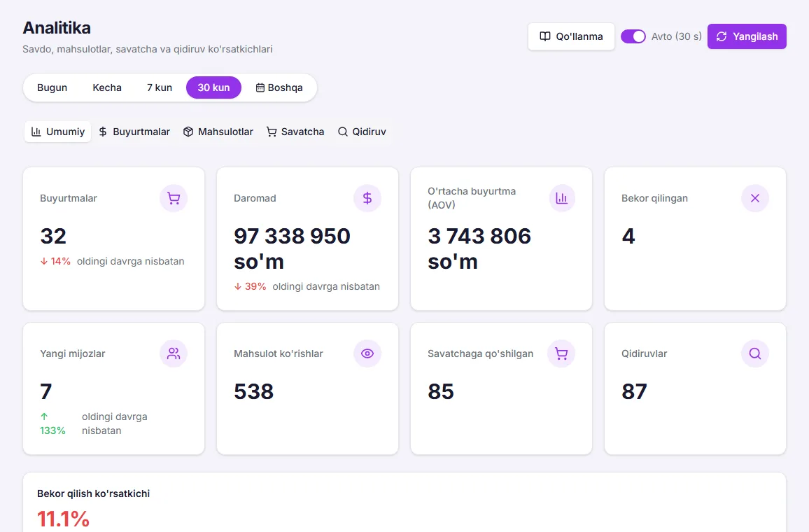
Task: Open the Boshqa custom date picker
Action: tap(279, 87)
